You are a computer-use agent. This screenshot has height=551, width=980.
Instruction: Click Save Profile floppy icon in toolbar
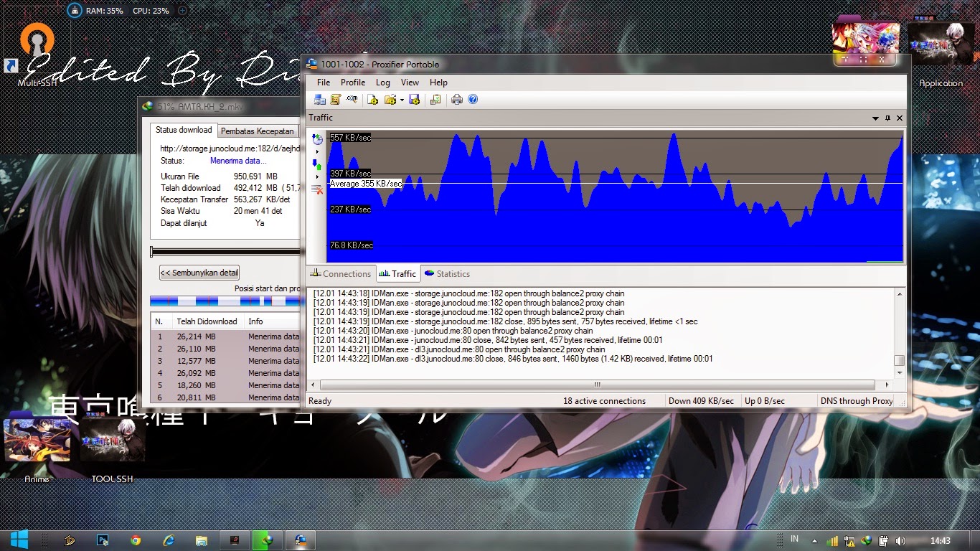coord(414,100)
